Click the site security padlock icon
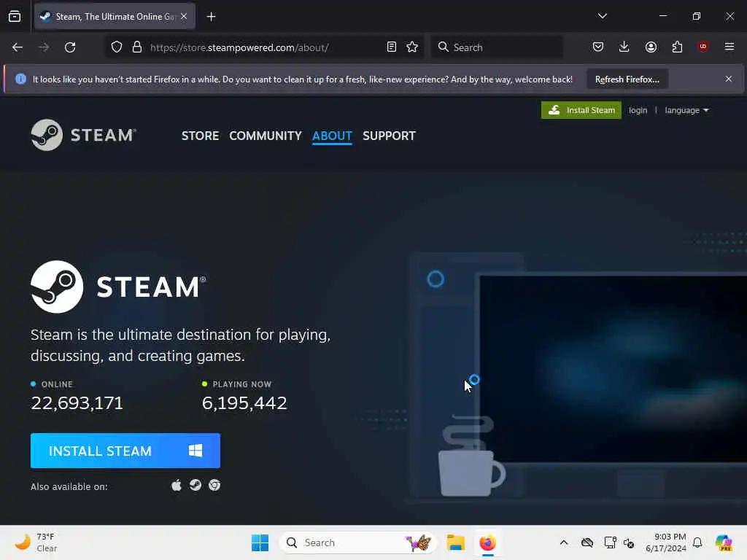The image size is (747, 560). point(137,47)
